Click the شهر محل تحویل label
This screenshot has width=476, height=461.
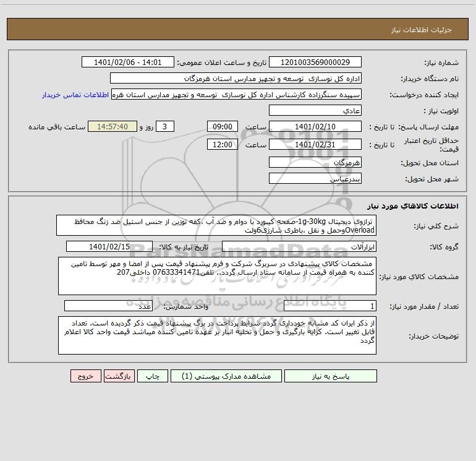point(431,179)
